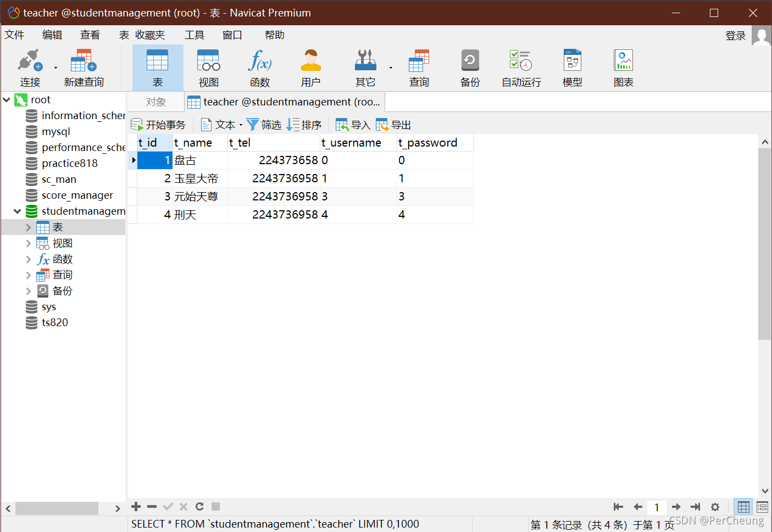Viewport: 772px width, 532px height.
Task: Open the 编辑 menu
Action: tap(52, 35)
